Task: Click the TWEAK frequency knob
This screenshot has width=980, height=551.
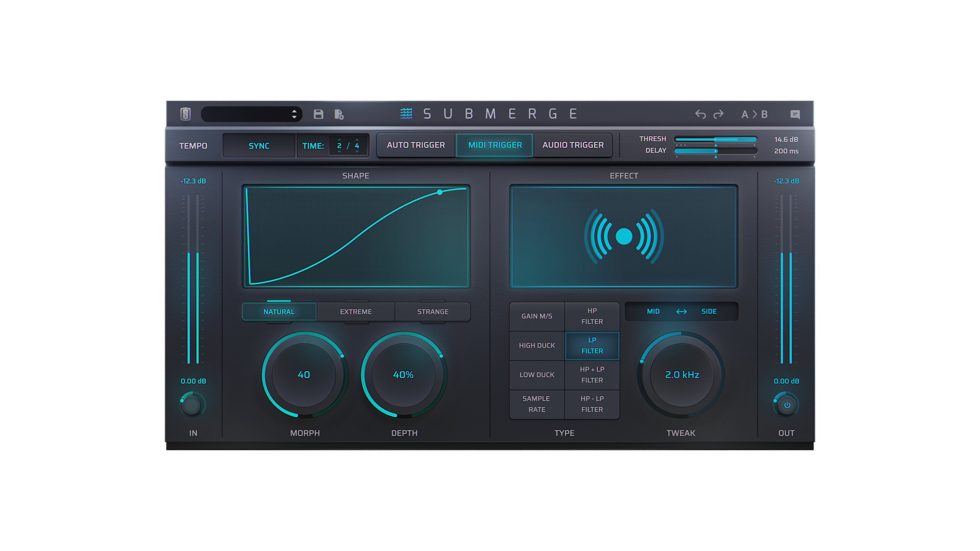Action: [682, 375]
